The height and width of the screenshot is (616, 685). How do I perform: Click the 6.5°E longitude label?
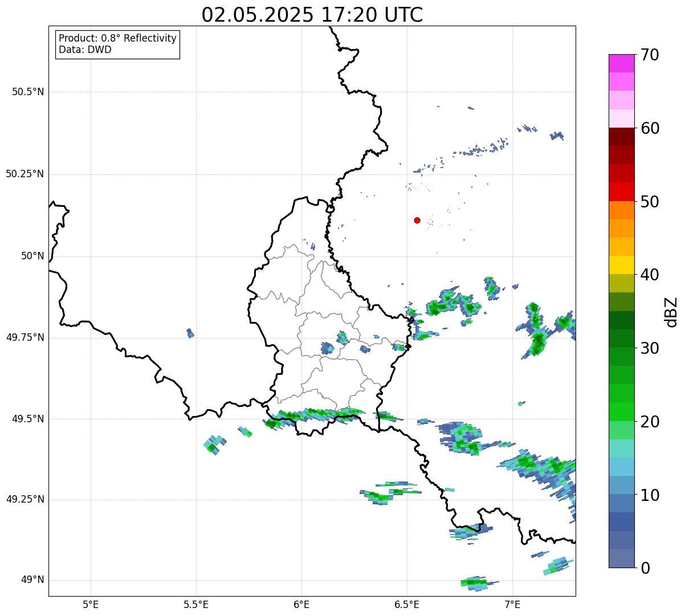pos(407,604)
